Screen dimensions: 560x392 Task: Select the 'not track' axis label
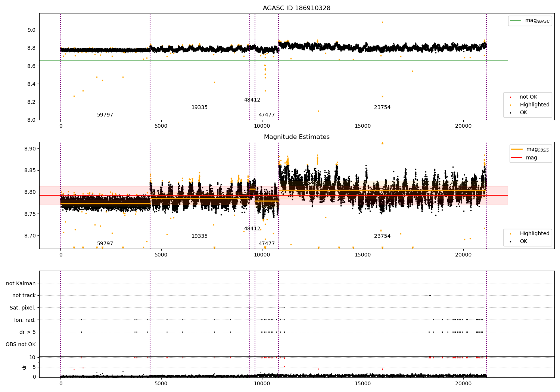click(x=24, y=296)
